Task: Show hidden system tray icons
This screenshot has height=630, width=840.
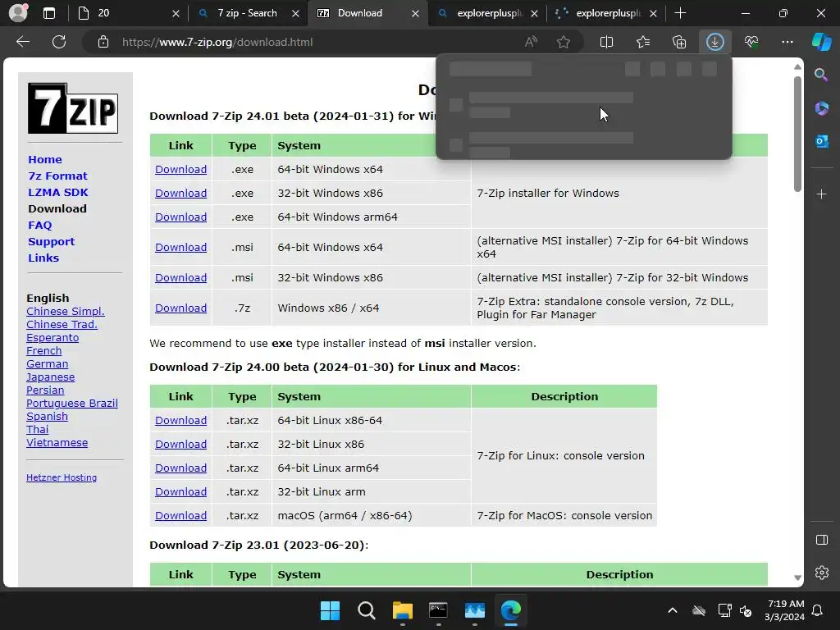Action: tap(673, 610)
